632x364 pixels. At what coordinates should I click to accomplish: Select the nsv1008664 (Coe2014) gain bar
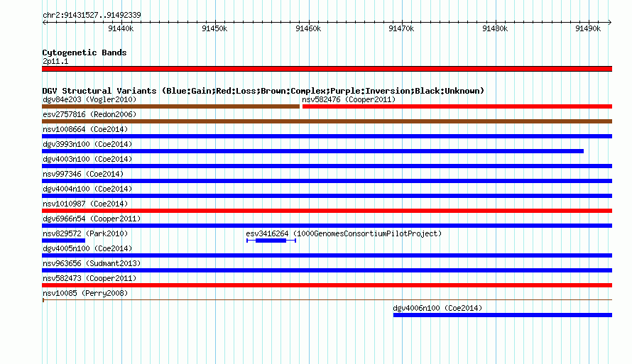pyautogui.click(x=327, y=136)
